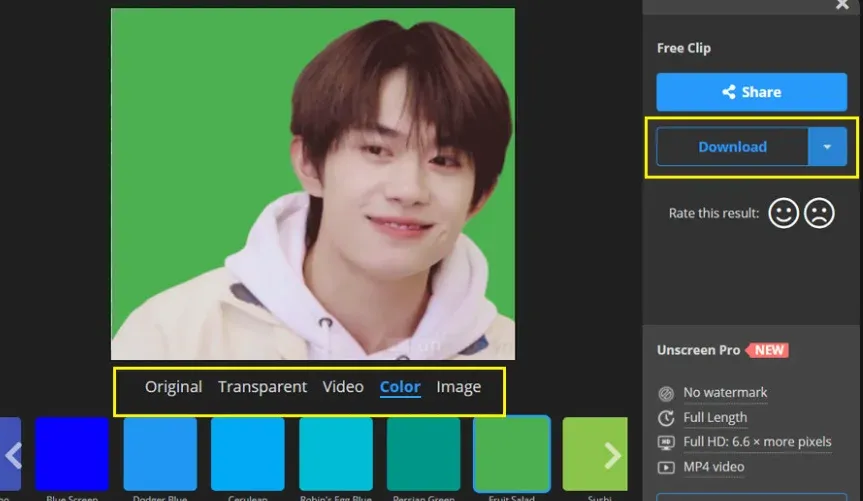Switch to the Transparent tab
This screenshot has height=501, width=863.
coord(262,387)
